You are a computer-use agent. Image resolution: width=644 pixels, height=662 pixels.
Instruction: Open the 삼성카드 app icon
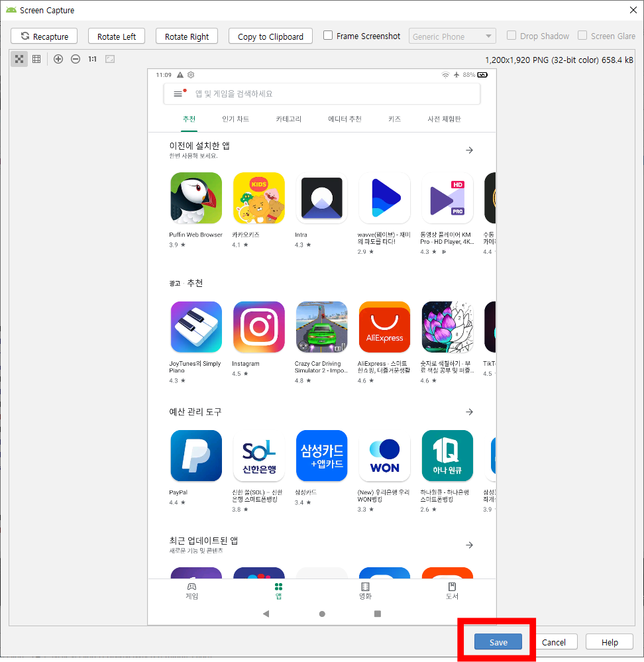click(321, 455)
